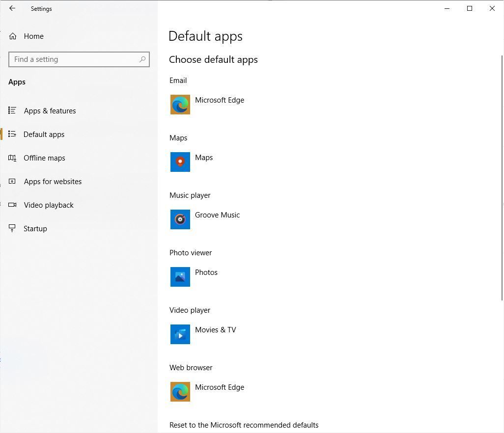This screenshot has width=504, height=433.
Task: Change web browser from Microsoft Edge
Action: (220, 387)
